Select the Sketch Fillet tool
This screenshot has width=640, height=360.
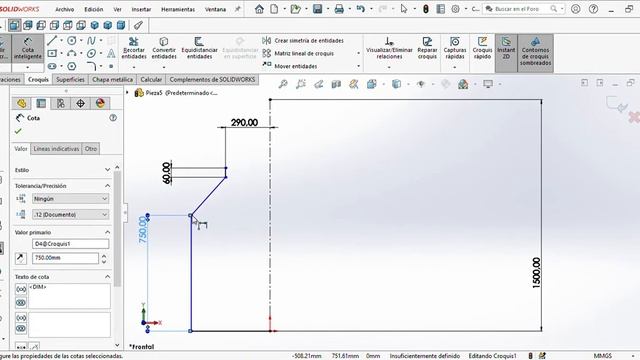(91, 66)
